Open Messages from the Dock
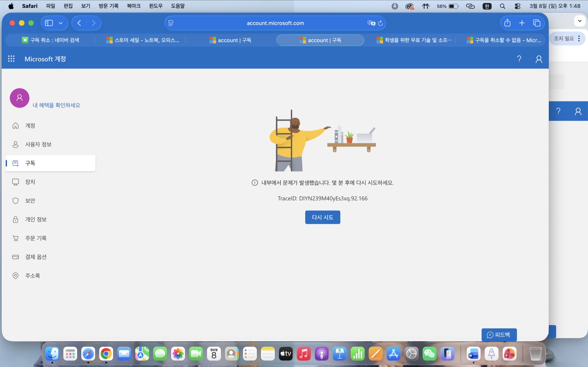 coord(160,354)
